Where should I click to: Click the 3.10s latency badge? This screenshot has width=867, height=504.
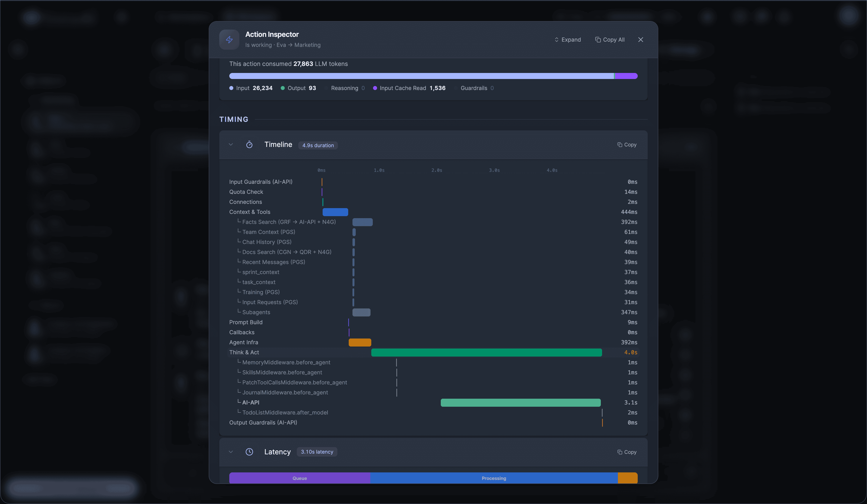317,452
